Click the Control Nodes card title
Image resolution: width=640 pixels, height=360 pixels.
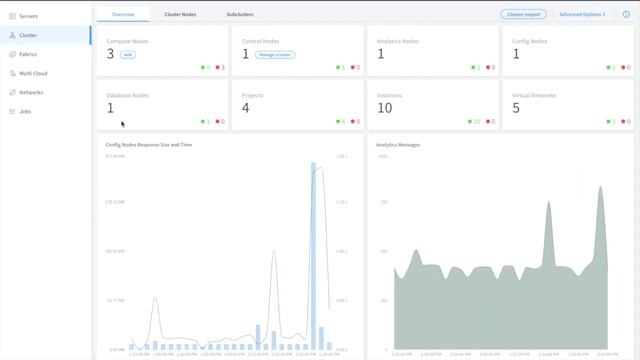click(x=260, y=41)
